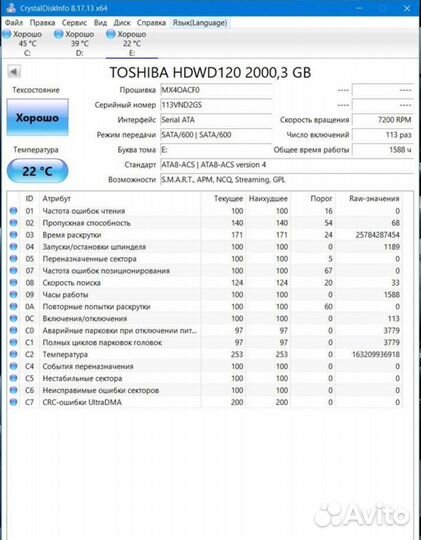Viewport: 421px width, 540px height.
Task: Click the CrystalDiskInfo title bar app icon
Action: coord(10,8)
